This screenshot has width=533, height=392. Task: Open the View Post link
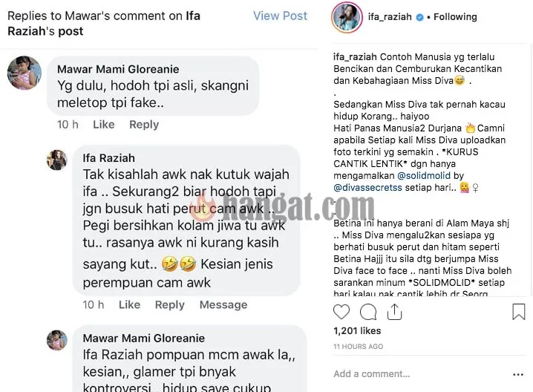[x=280, y=16]
